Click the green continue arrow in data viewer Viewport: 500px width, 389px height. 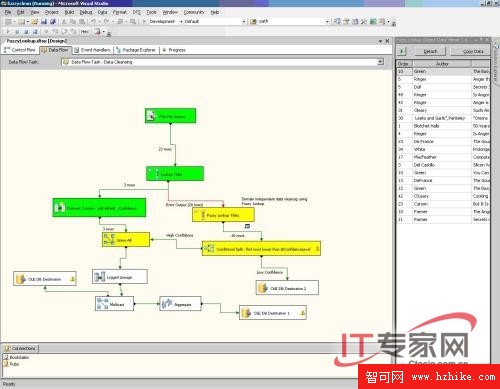pyautogui.click(x=402, y=51)
